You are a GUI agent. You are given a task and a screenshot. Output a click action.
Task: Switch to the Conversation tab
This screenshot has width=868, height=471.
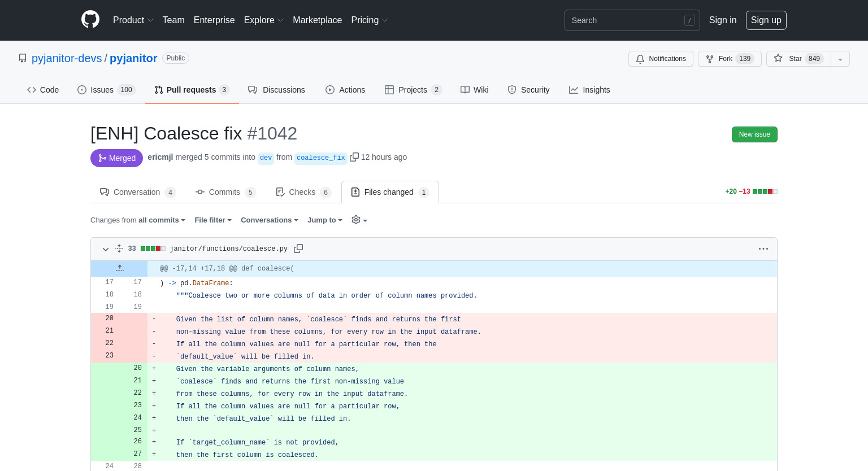(138, 192)
